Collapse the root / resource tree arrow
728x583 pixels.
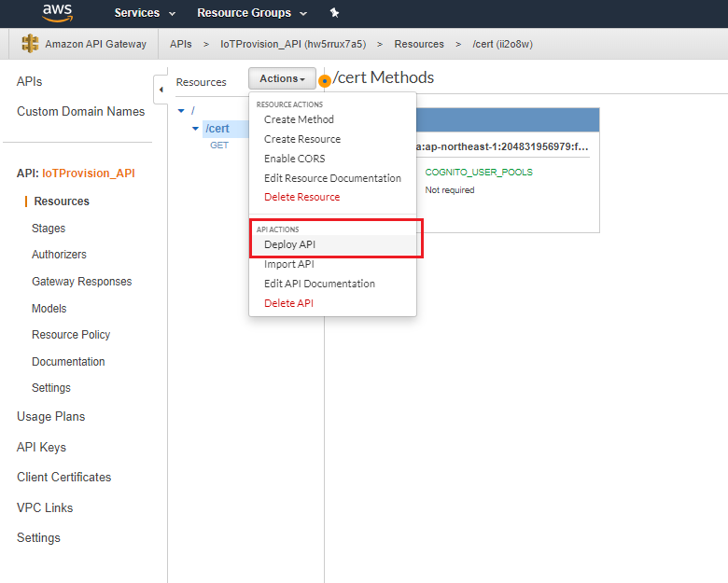point(181,110)
